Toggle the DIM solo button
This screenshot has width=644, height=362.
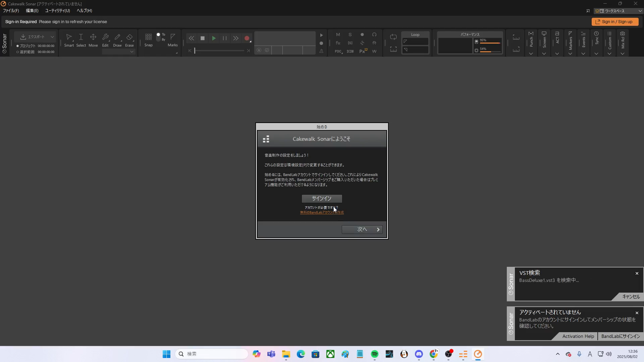(350, 51)
